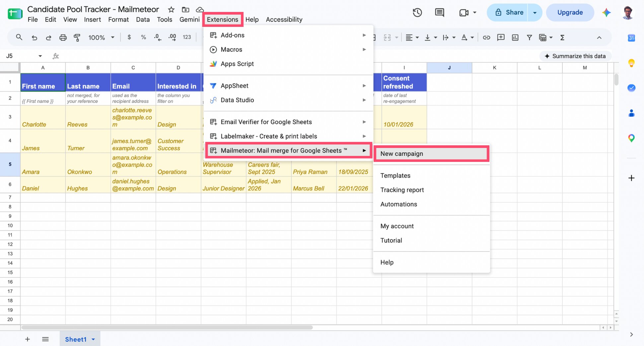Open the Sheets home icon
The height and width of the screenshot is (346, 644).
15,14
